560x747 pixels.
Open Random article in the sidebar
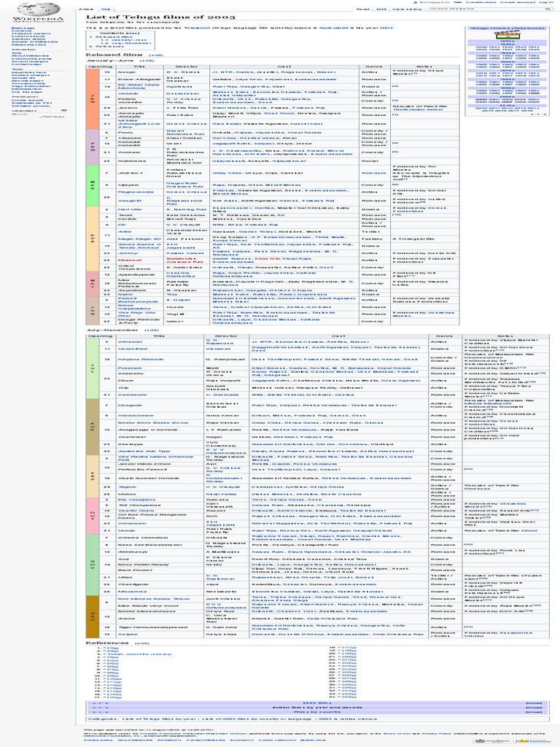[x=28, y=39]
